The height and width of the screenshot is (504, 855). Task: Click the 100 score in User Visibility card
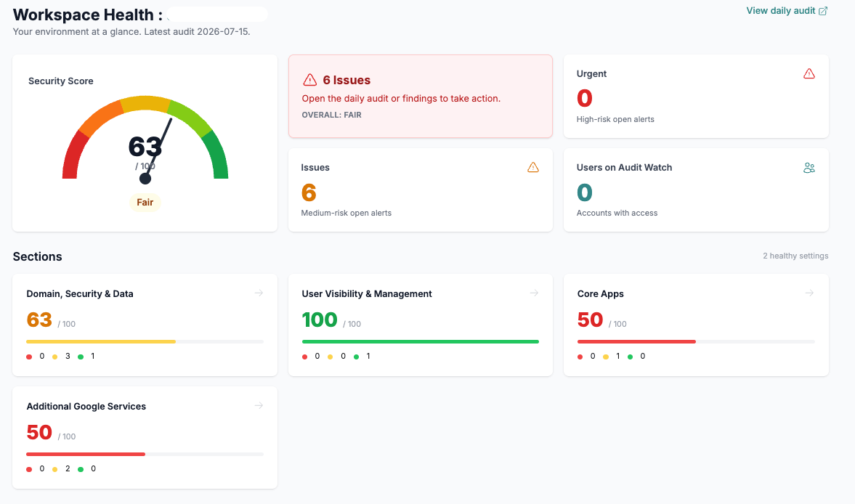pyautogui.click(x=320, y=320)
